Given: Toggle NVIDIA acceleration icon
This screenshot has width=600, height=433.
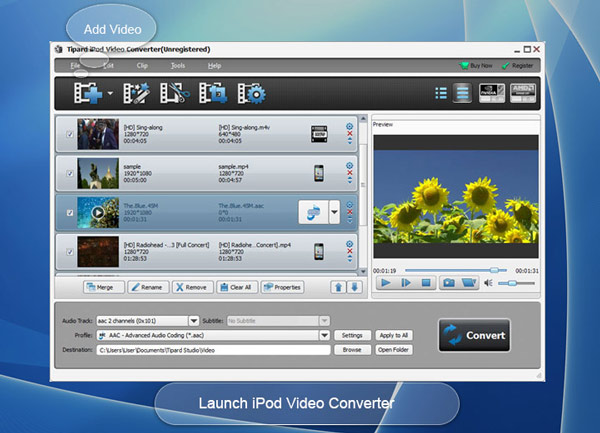Looking at the screenshot, I should point(492,93).
